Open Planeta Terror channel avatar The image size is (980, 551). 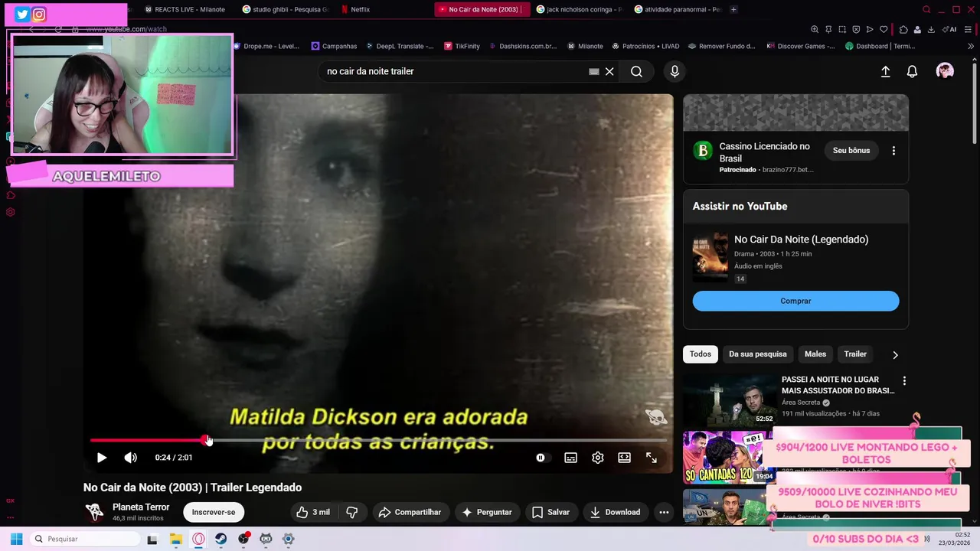click(94, 512)
